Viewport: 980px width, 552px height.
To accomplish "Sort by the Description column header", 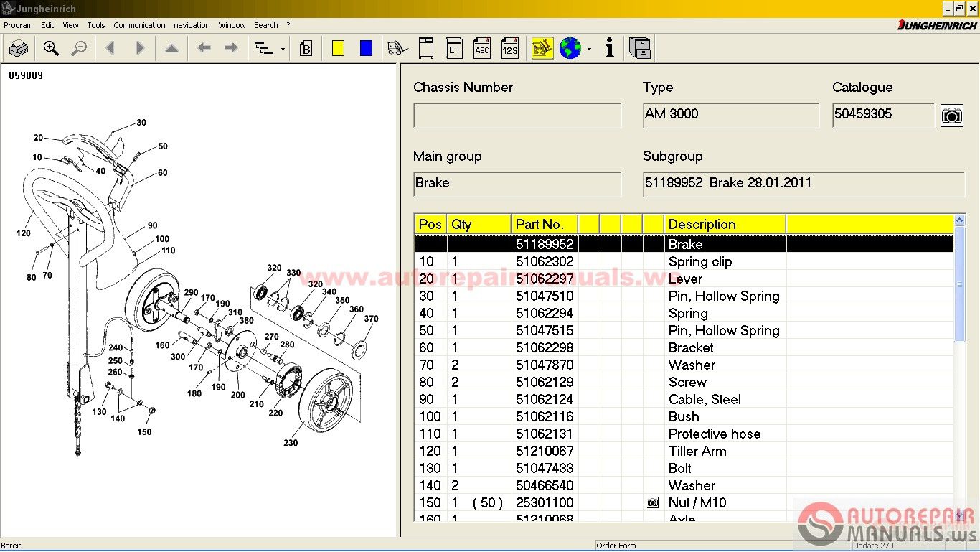I will pos(725,224).
